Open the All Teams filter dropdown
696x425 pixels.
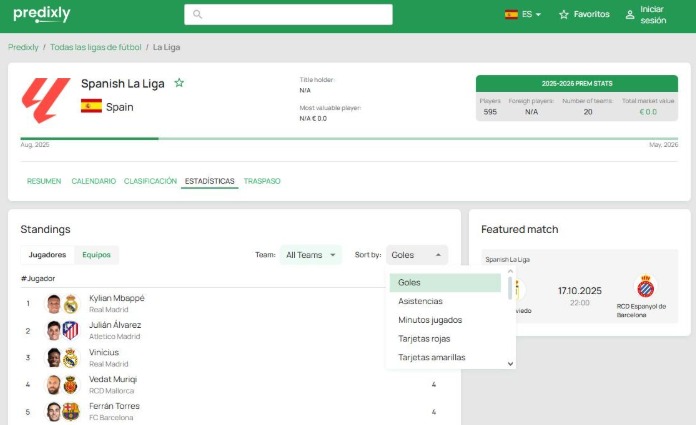(311, 255)
